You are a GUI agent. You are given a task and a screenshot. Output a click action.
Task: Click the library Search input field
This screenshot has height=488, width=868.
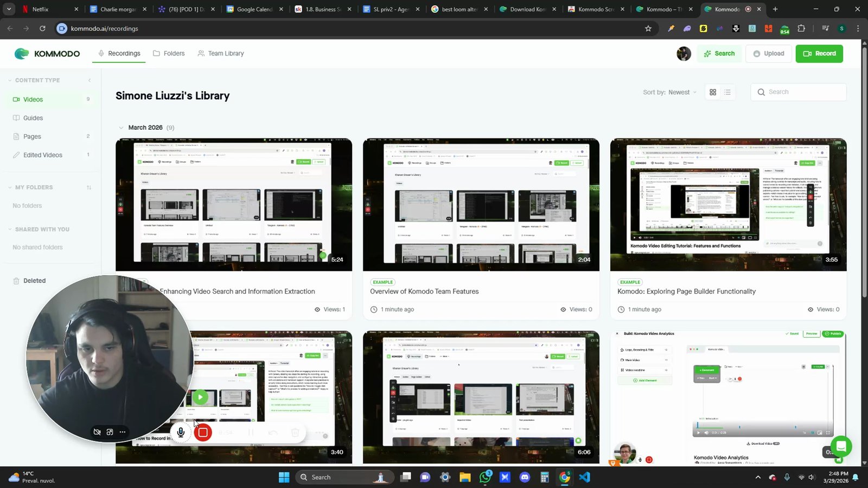tap(799, 92)
